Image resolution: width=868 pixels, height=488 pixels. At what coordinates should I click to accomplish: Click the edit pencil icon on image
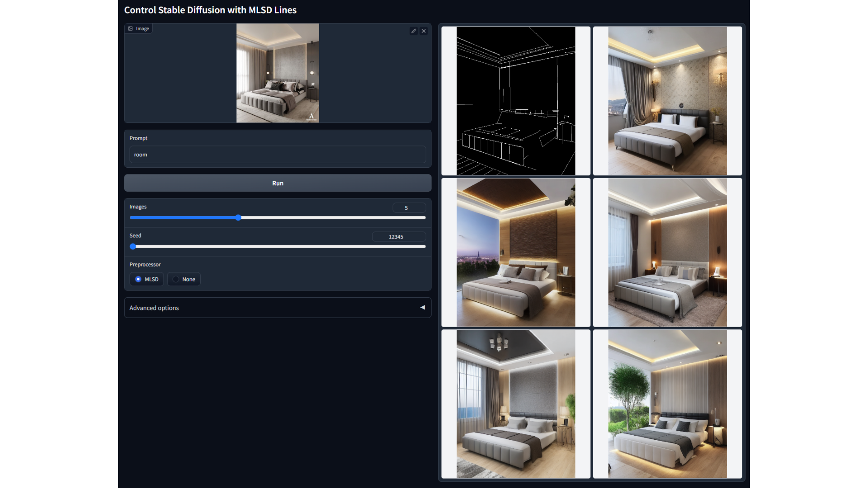(x=413, y=31)
